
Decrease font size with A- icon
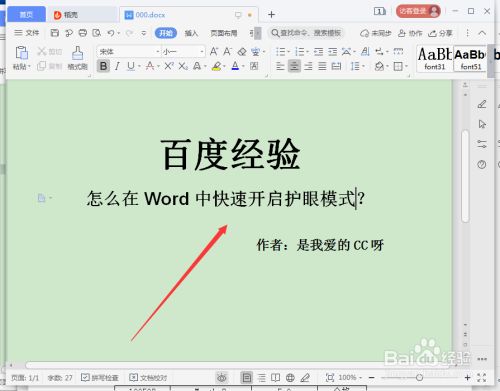(x=228, y=51)
